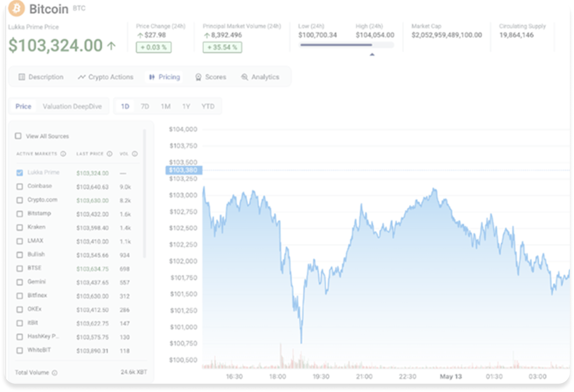Click the Description tab book icon
The height and width of the screenshot is (392, 574).
point(22,77)
